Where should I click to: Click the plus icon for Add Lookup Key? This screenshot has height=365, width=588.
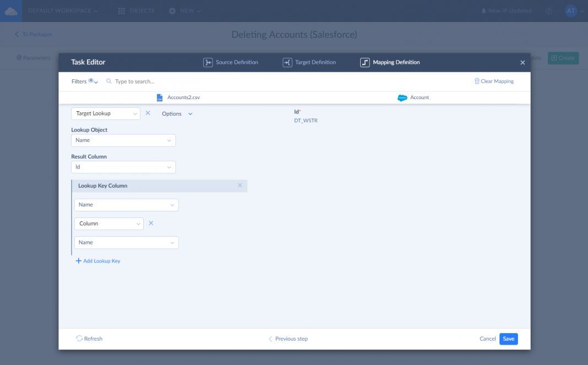pos(78,261)
